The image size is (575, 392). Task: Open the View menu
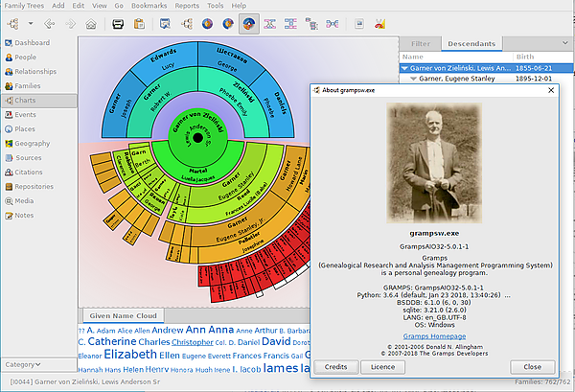pos(100,6)
